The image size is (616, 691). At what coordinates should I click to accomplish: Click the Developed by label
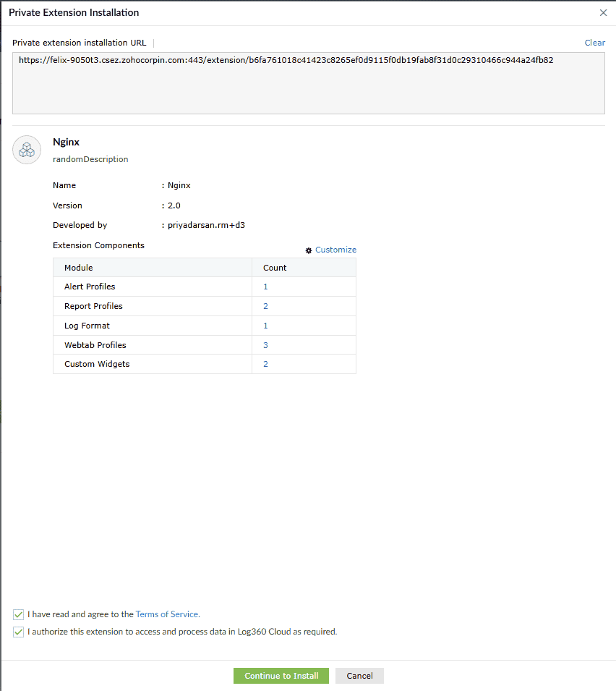(x=80, y=225)
